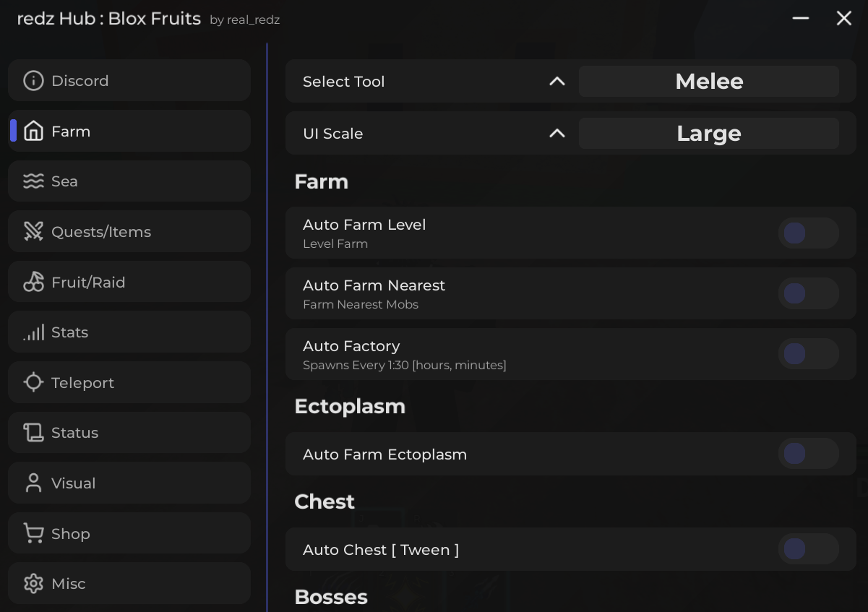This screenshot has width=868, height=612.
Task: Open the Melee tool selection box
Action: point(708,82)
